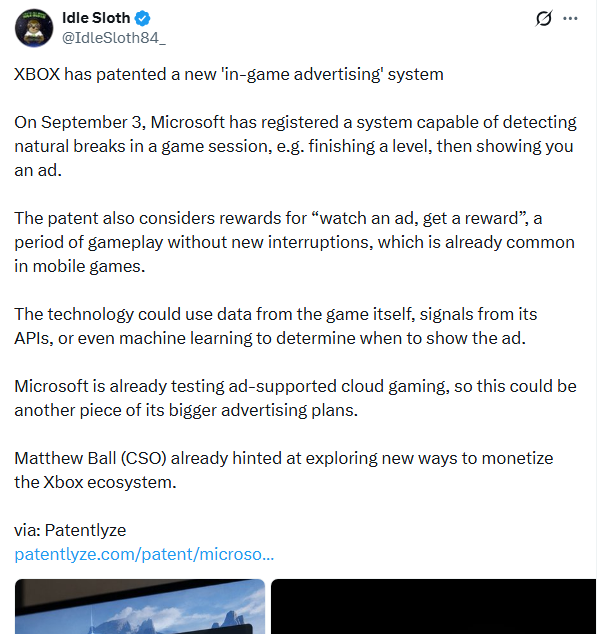
Task: Open the @IdleSloth84_ handle link
Action: [114, 38]
